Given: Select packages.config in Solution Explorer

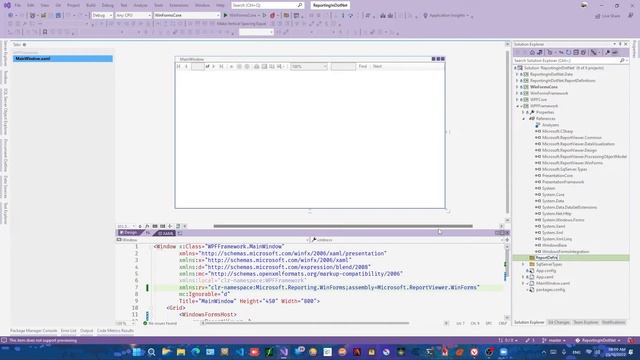Looking at the screenshot, I should pos(550,290).
